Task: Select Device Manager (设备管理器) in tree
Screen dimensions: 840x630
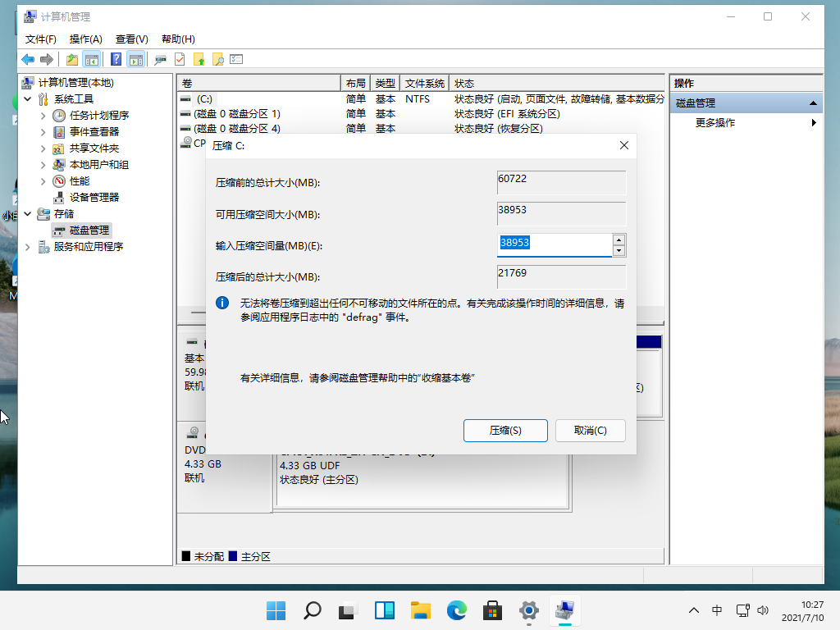Action: click(94, 198)
